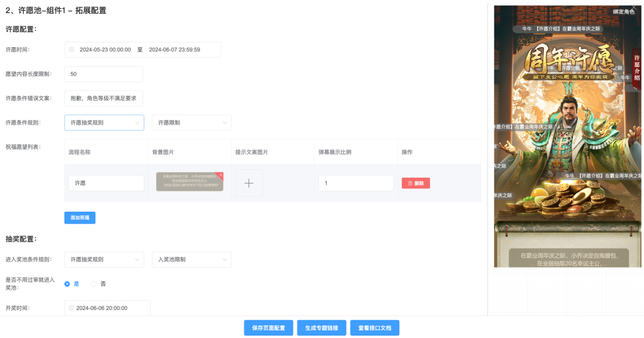Click the 流程名称 input containing 许愿
Viewport: 644px width, 338px height.
click(106, 183)
